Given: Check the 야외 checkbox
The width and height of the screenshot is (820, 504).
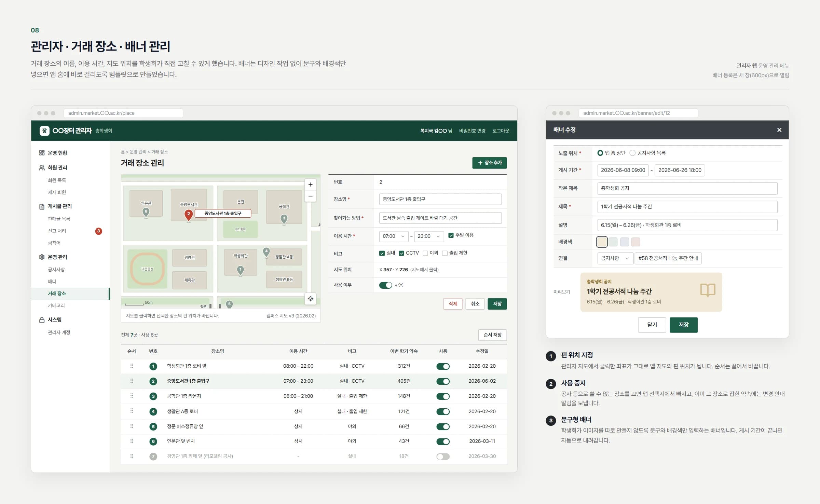Looking at the screenshot, I should tap(425, 253).
